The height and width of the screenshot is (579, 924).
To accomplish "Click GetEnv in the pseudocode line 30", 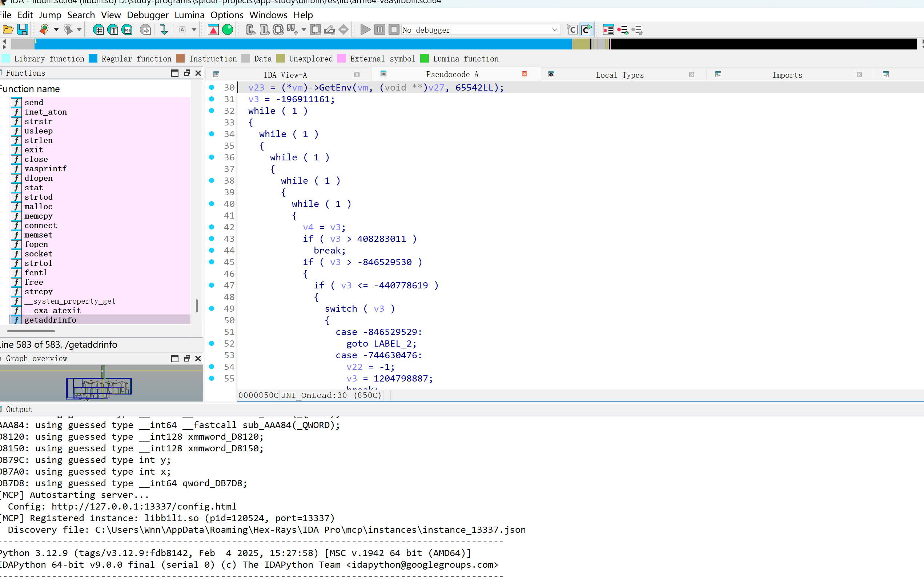I will click(x=335, y=87).
